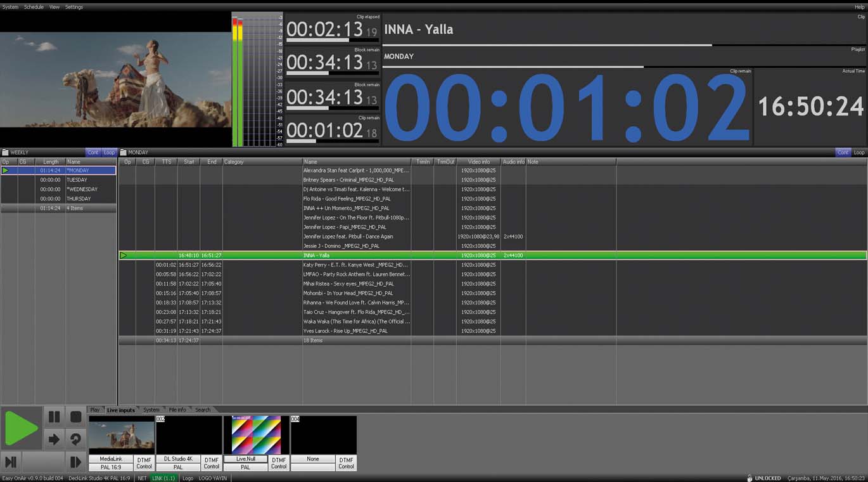Image resolution: width=868 pixels, height=482 pixels.
Task: Click the circular return-arrow icon
Action: coord(75,439)
